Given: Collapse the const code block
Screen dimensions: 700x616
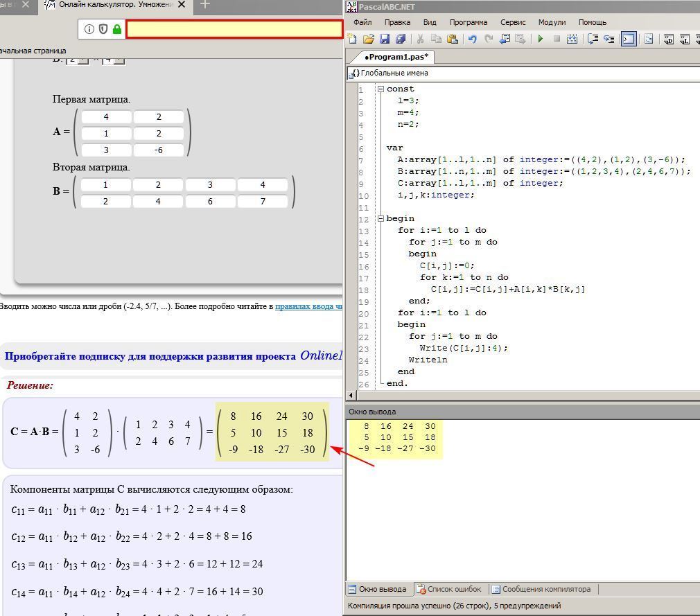Looking at the screenshot, I should (380, 89).
